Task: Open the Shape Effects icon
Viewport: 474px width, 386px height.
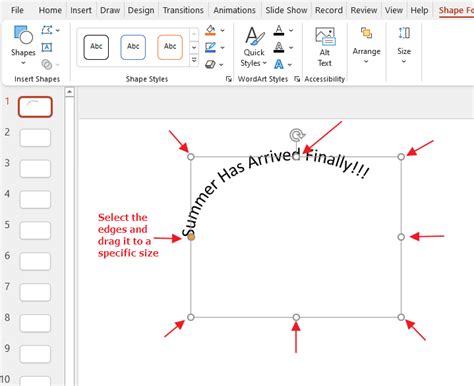Action: tap(210, 64)
